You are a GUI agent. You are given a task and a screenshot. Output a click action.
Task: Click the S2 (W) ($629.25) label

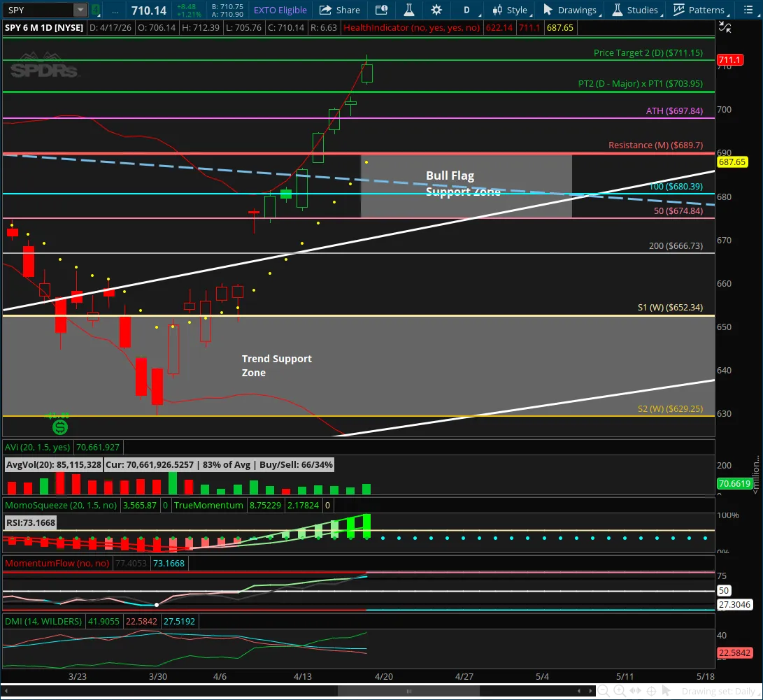pyautogui.click(x=670, y=408)
